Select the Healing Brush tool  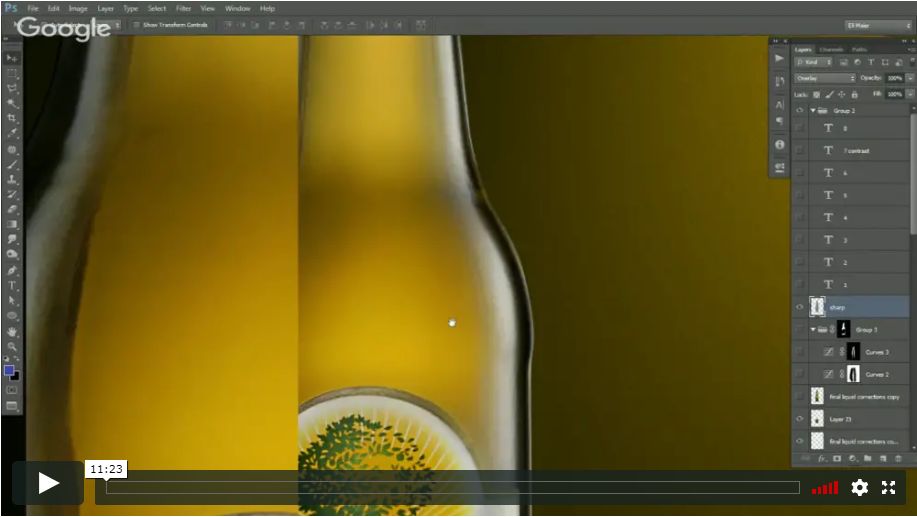click(x=12, y=150)
